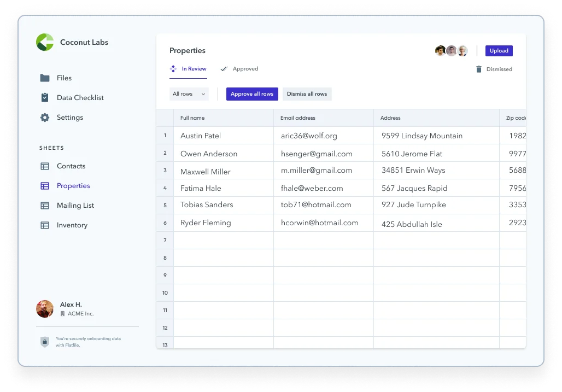The width and height of the screenshot is (562, 392).
Task: Toggle selection of row 3 header
Action: (165, 171)
